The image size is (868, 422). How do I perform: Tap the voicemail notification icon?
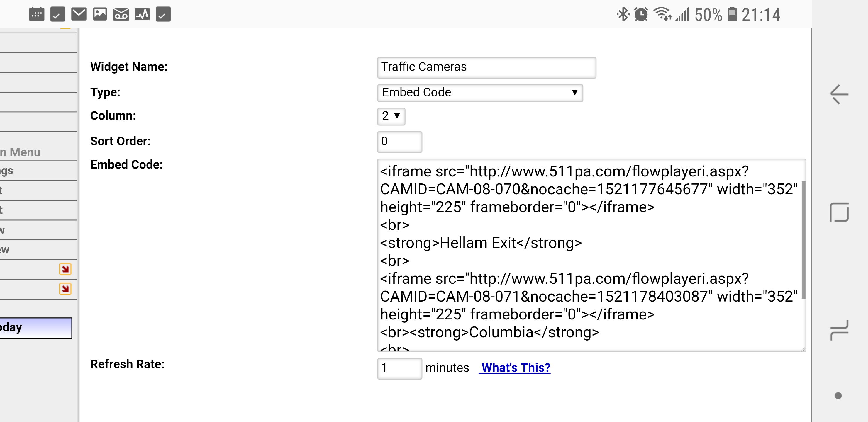point(121,14)
